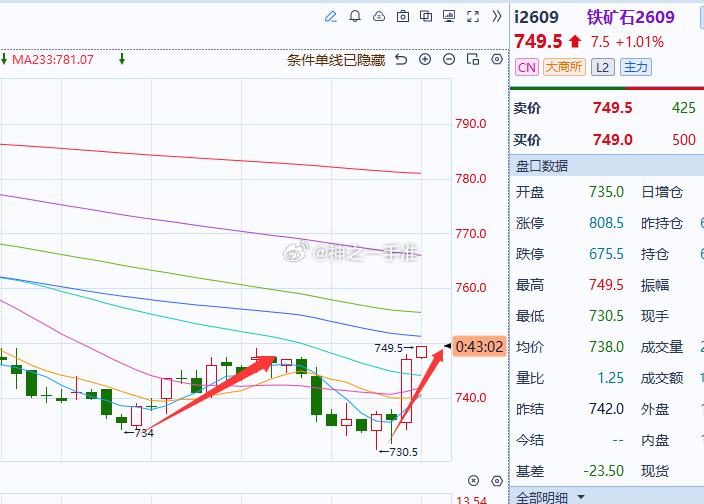The height and width of the screenshot is (504, 704).
Task: Click the 基差 value -23.50
Action: 603,471
